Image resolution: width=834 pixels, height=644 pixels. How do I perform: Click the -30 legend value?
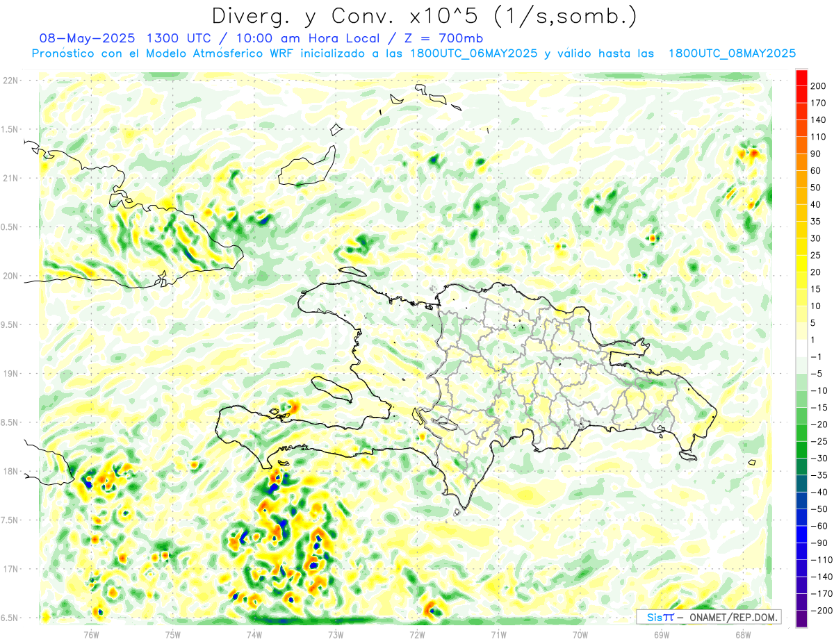click(819, 459)
